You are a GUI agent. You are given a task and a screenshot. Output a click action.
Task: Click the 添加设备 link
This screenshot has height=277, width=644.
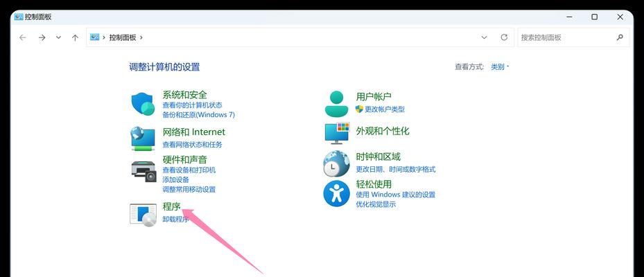(176, 180)
